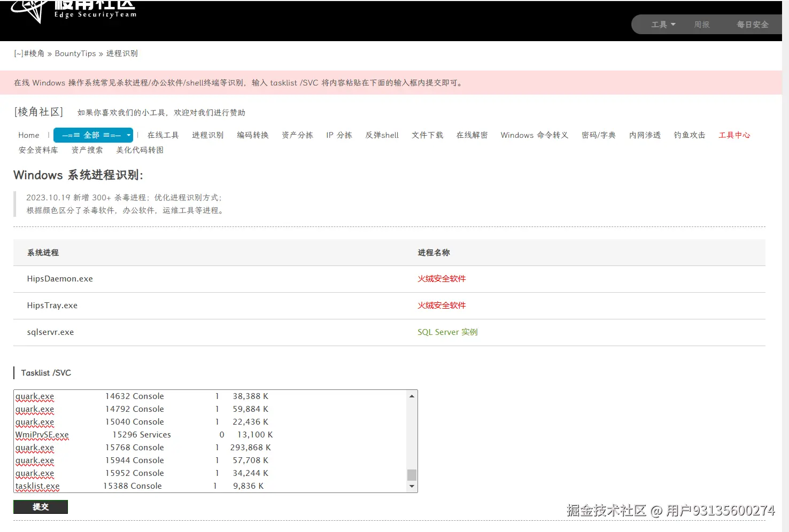This screenshot has height=532, width=789.
Task: Open 编码转换 navigation item
Action: [253, 135]
